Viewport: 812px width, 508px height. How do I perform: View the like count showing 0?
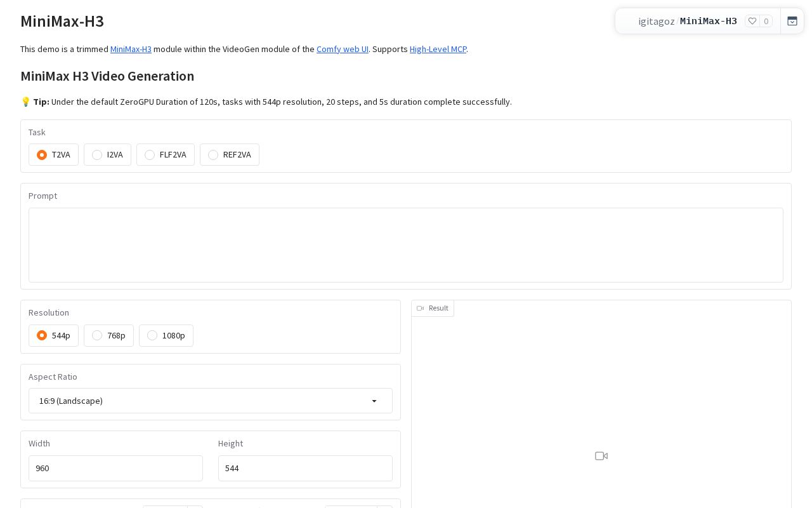point(766,21)
